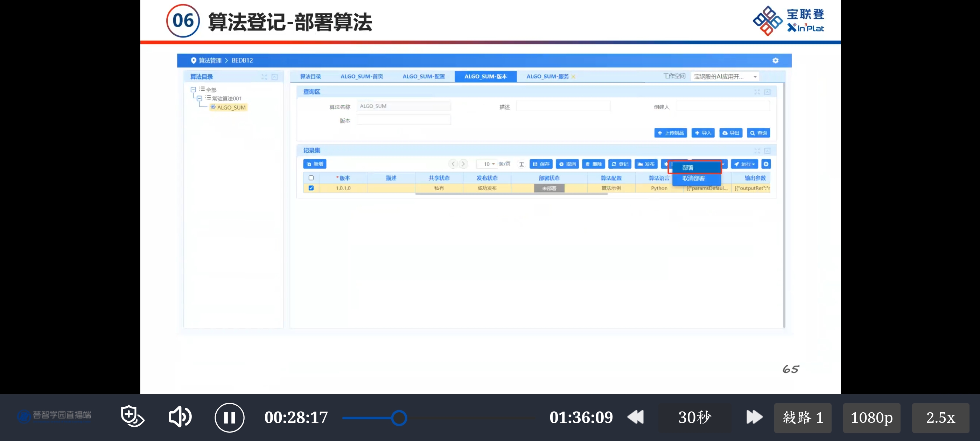980x441 pixels.
Task: Click the settings gear in blue header
Action: click(775, 61)
